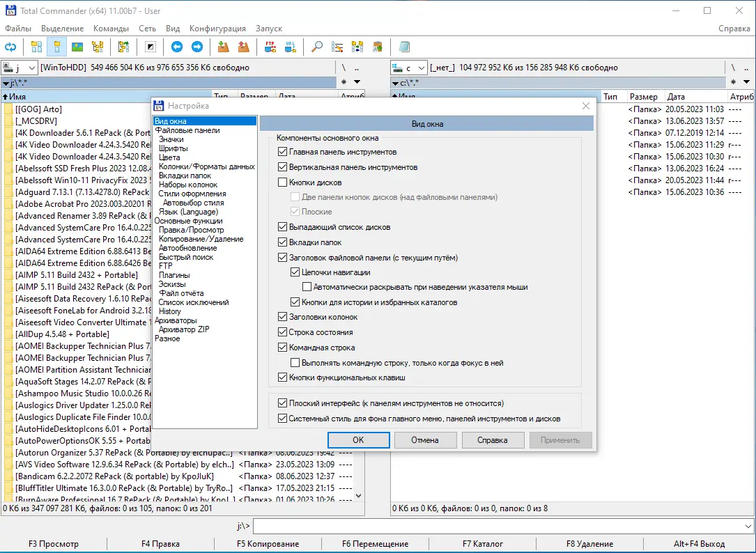Toggle Главная панель инструментов checkbox

[x=282, y=152]
